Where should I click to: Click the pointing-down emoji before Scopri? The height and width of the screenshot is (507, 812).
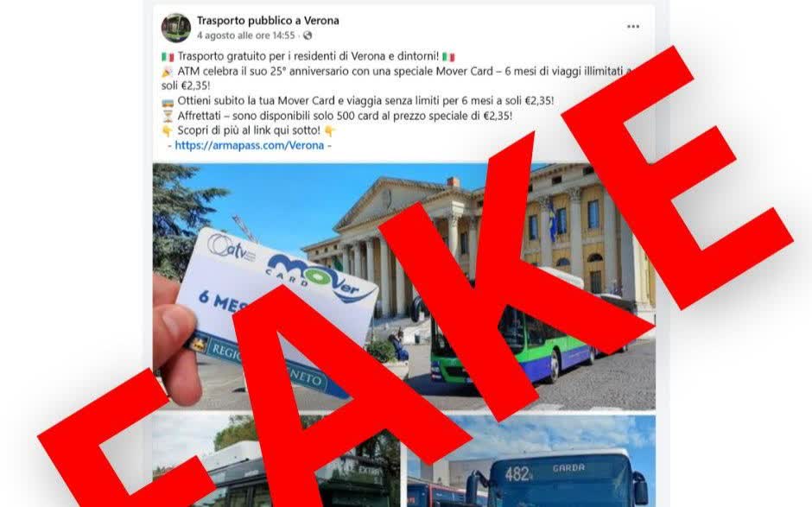point(168,131)
